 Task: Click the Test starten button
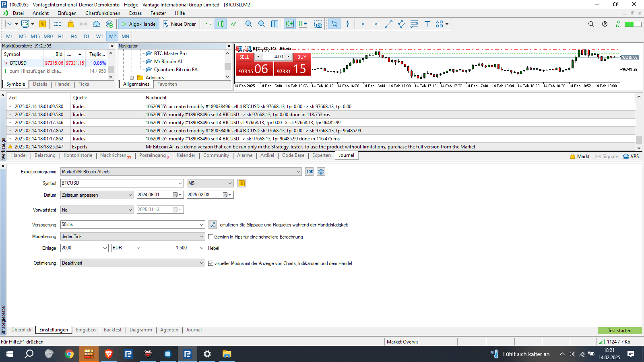(x=619, y=331)
